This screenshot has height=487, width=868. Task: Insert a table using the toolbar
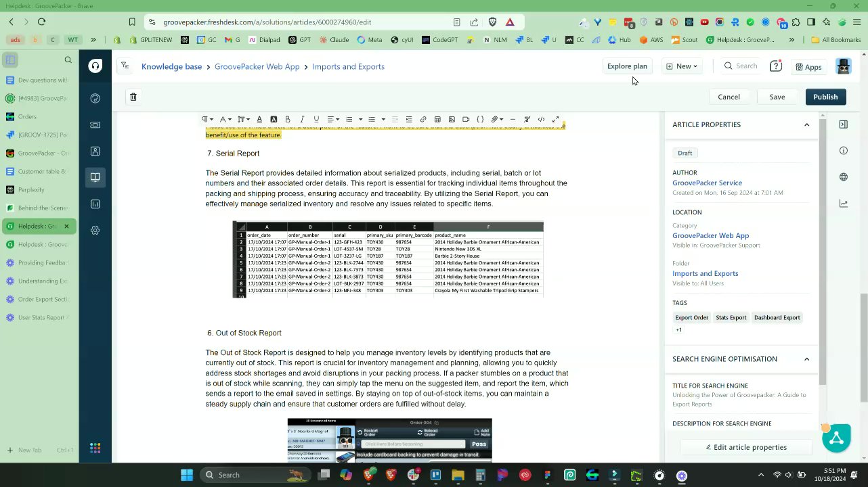point(437,119)
